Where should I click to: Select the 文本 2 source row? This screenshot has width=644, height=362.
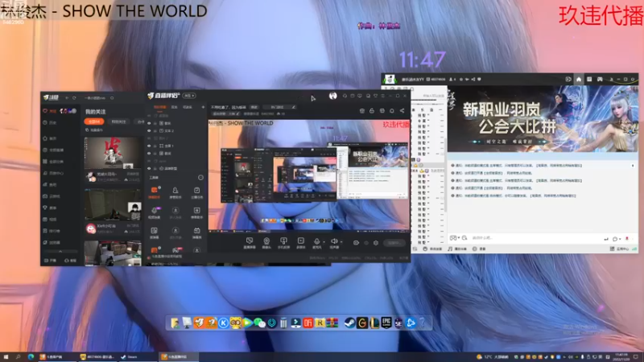tap(176, 131)
